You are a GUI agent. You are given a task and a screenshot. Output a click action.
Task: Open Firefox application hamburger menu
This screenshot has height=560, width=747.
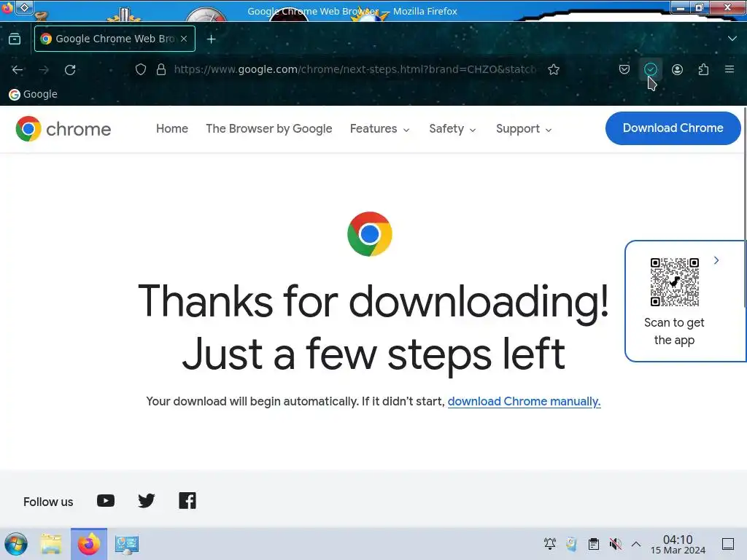tap(729, 69)
